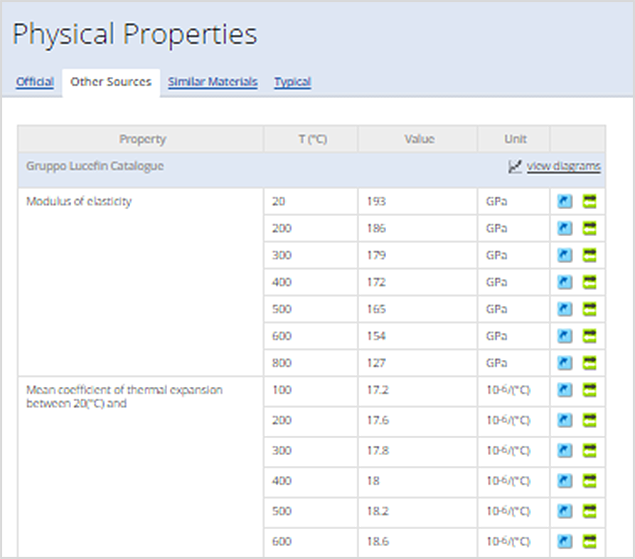Click green compare icon in 154 GPa row
This screenshot has height=559, width=635.
coord(590,336)
